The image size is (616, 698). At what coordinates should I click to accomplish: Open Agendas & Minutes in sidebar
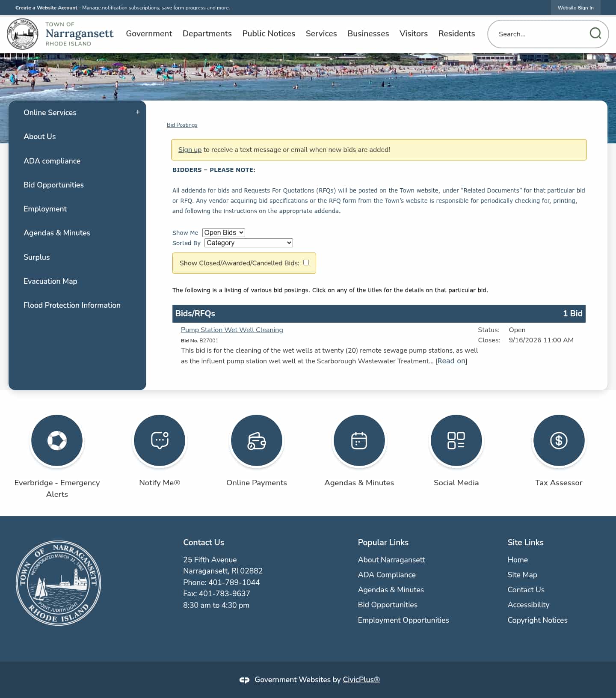(57, 233)
